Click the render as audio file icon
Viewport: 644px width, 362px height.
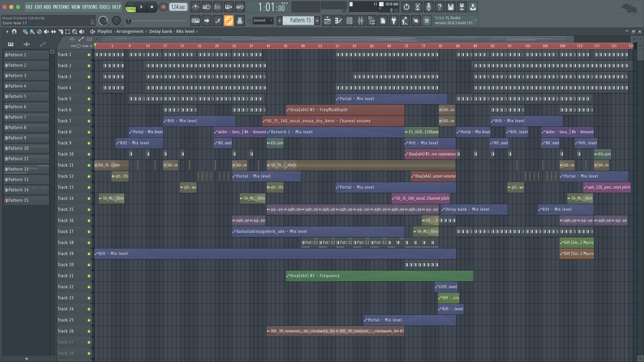pyautogui.click(x=462, y=7)
